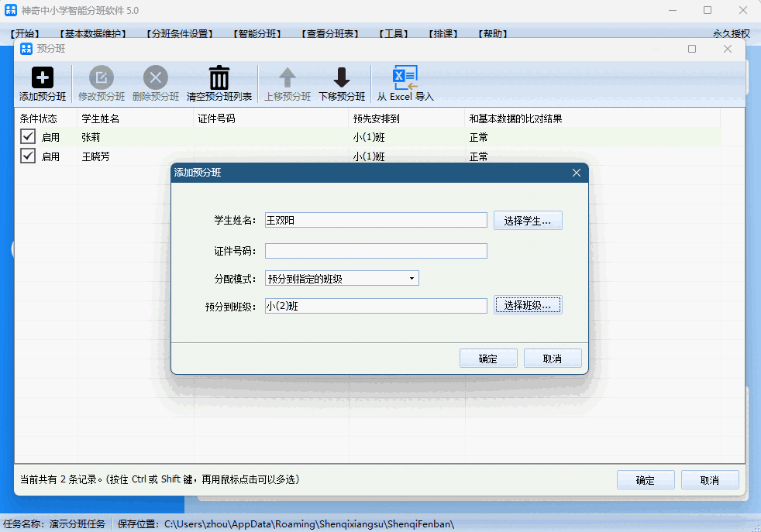761x532 pixels.
Task: Open 从 Excel 导入 using its icon
Action: (x=405, y=77)
